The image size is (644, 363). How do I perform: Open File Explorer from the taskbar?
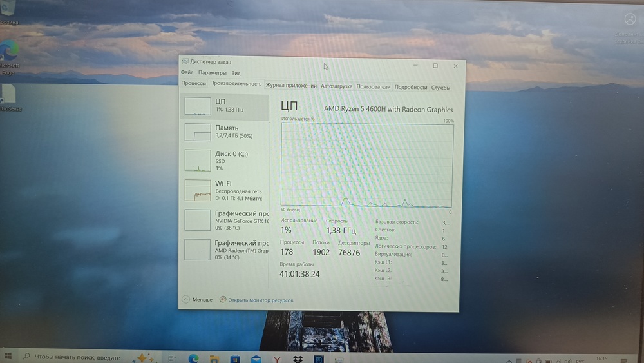(x=214, y=359)
